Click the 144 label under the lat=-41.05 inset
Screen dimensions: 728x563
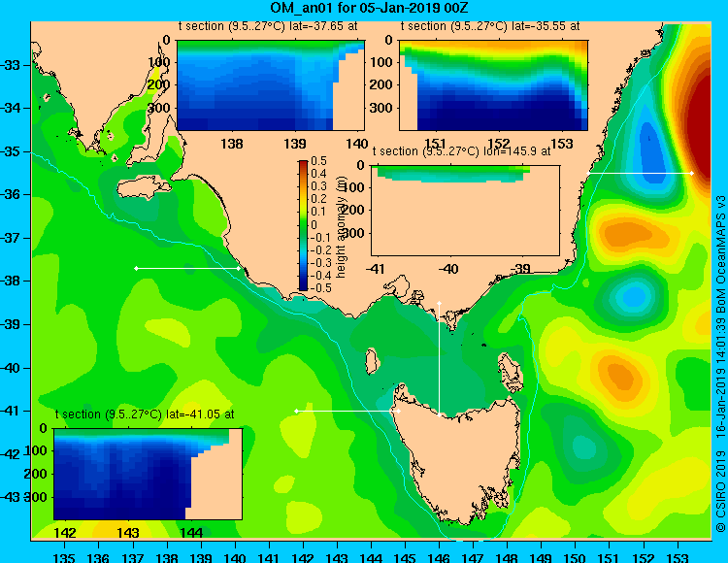pyautogui.click(x=191, y=533)
